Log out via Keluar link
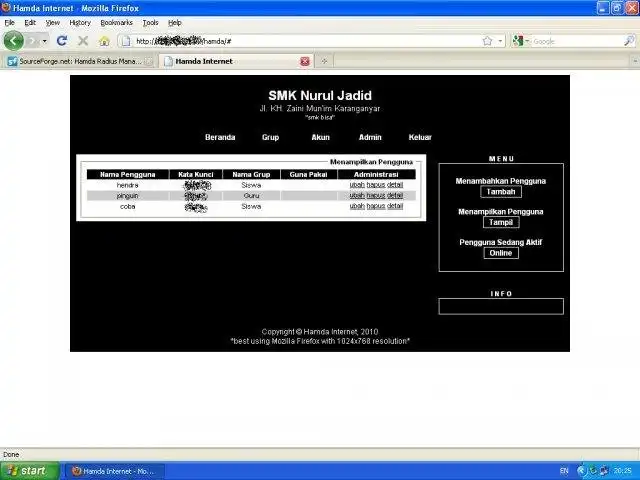Screen dimensions: 640x480 [x=420, y=138]
